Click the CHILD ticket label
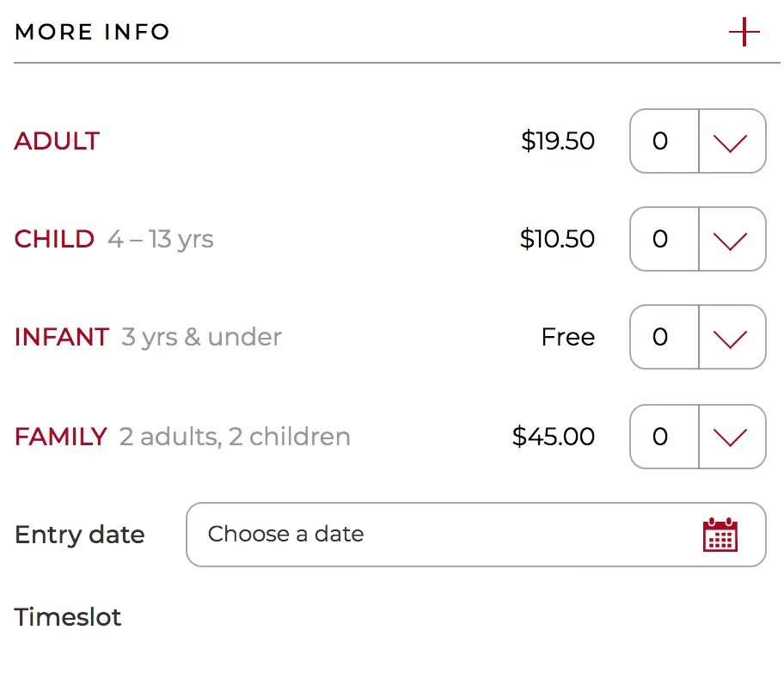This screenshot has width=784, height=679. [x=54, y=239]
